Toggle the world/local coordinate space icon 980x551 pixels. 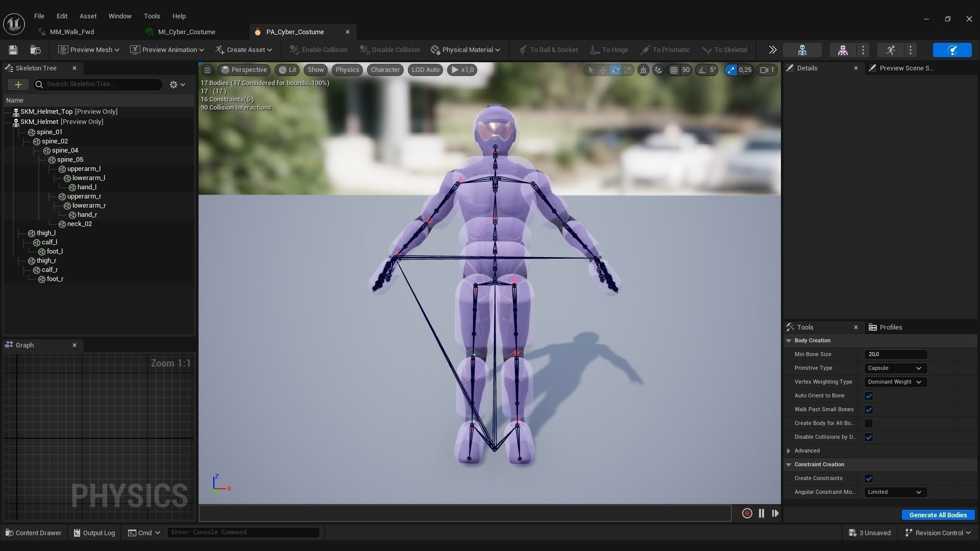643,70
